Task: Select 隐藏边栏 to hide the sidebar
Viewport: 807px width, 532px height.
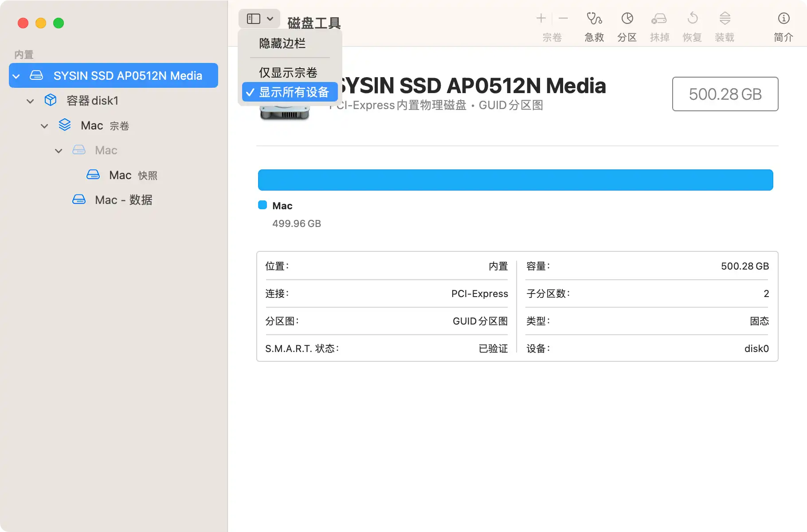Action: [x=282, y=43]
